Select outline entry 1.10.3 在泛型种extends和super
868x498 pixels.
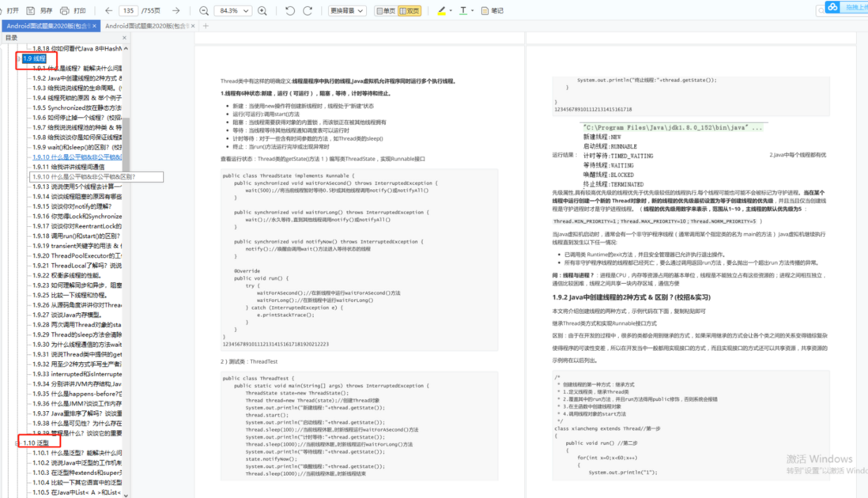[x=77, y=473]
